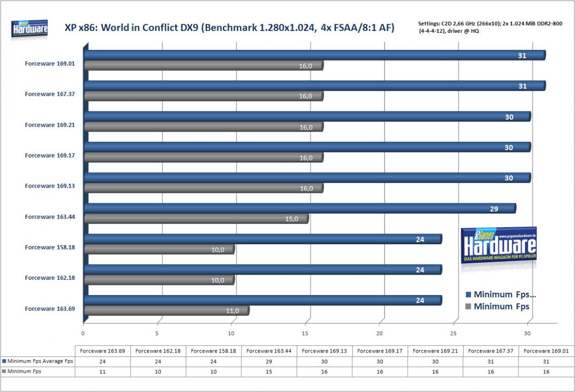Click the gray 16,0 bar for Forceware 169.13

[x=204, y=188]
